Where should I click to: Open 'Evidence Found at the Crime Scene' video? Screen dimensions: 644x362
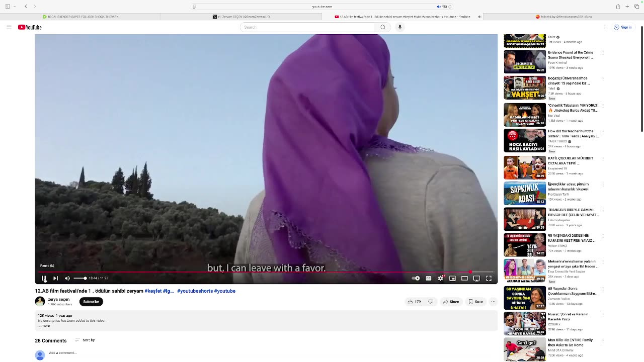point(571,55)
